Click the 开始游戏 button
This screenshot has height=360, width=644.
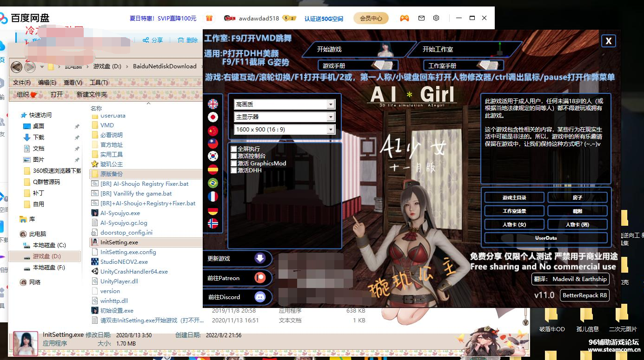point(357,48)
